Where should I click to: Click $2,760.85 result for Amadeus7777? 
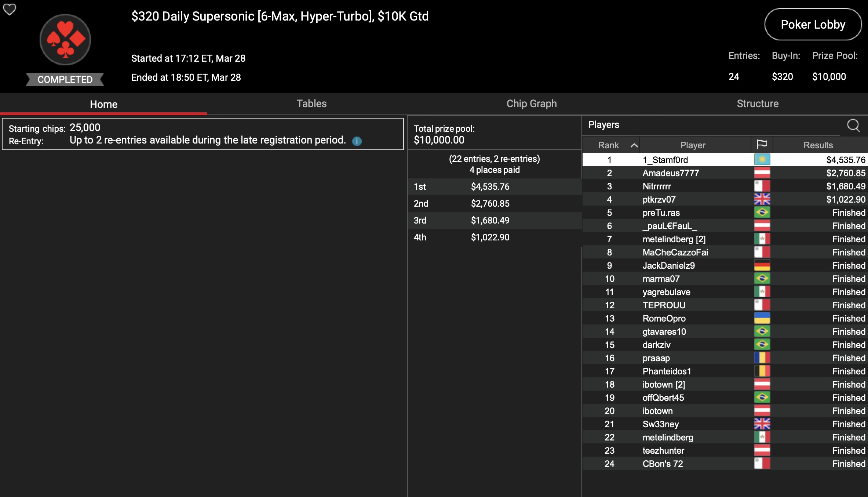point(846,173)
